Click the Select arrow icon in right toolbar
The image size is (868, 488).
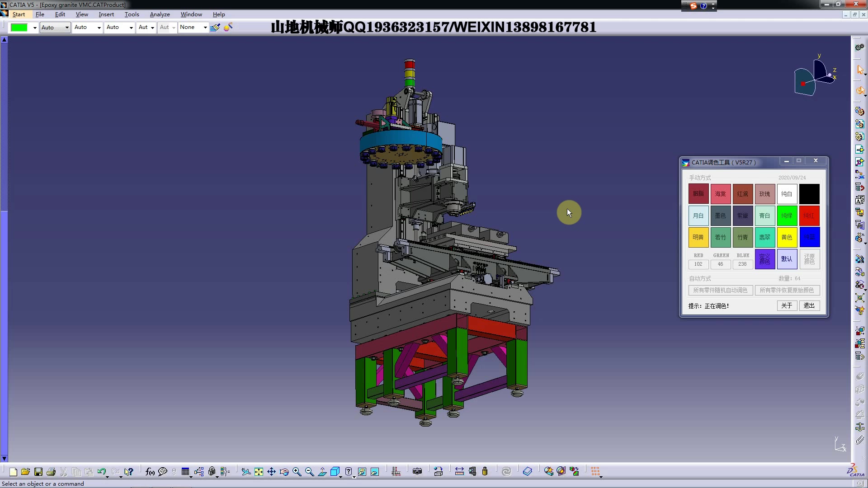860,70
